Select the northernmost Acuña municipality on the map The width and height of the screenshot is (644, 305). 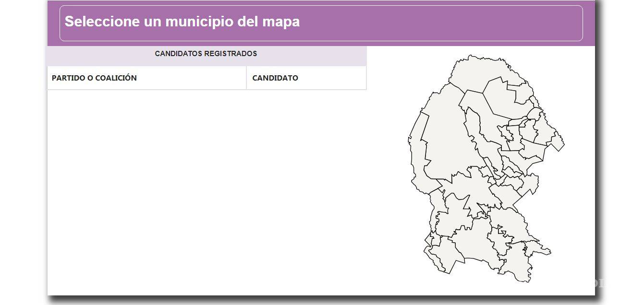[x=480, y=72]
